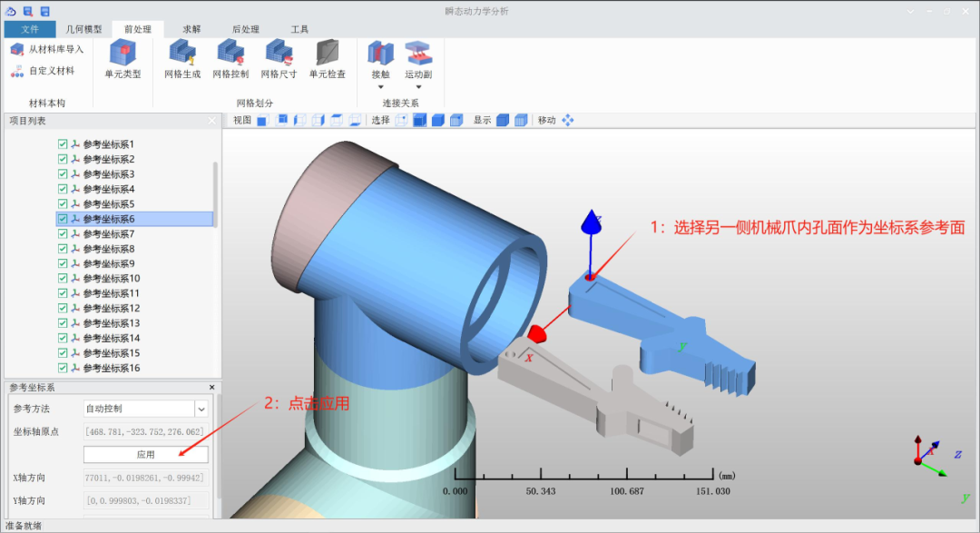Screen dimensions: 980x533
Task: Switch to left view cube icon
Action: click(300, 120)
